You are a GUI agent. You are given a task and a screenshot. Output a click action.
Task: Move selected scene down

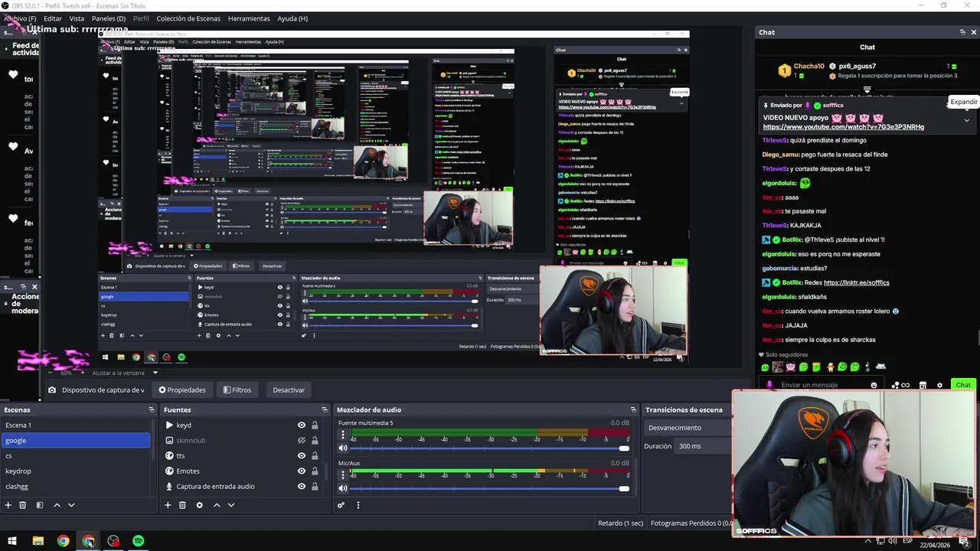tap(71, 505)
